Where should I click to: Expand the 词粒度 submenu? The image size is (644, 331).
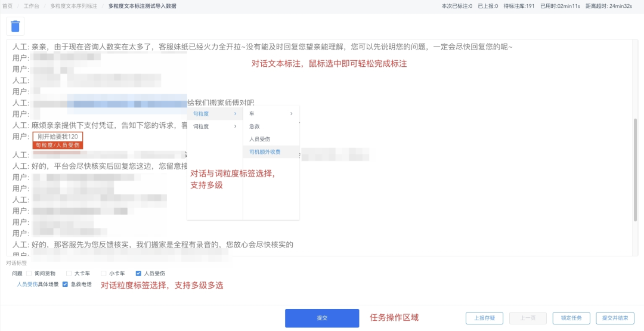pyautogui.click(x=215, y=126)
